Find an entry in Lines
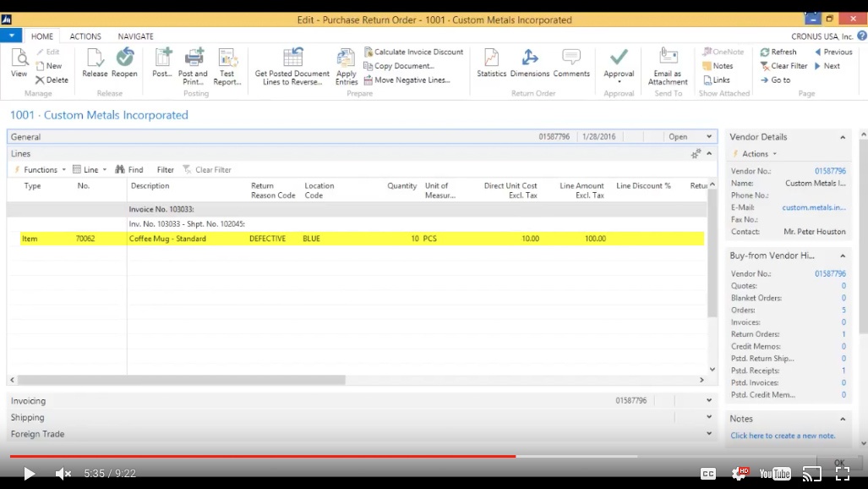868x489 pixels. [129, 170]
